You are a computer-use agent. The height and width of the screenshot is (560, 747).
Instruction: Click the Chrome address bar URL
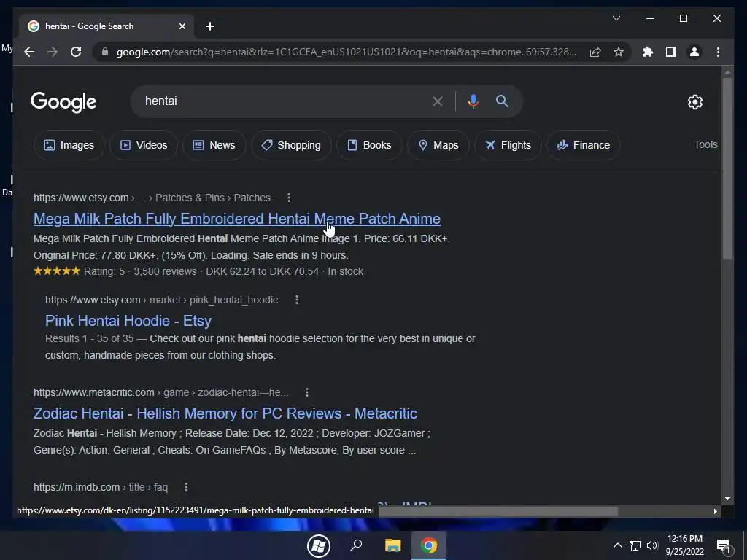pos(347,52)
